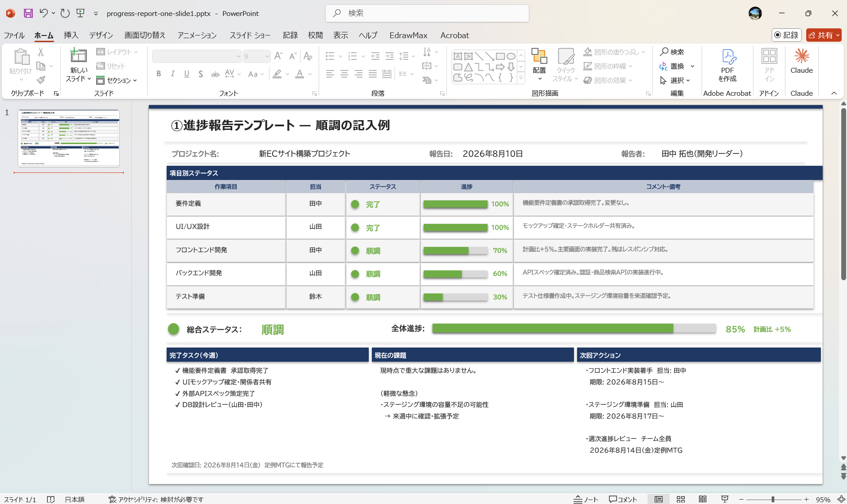Click the New Slide icon

point(78,55)
